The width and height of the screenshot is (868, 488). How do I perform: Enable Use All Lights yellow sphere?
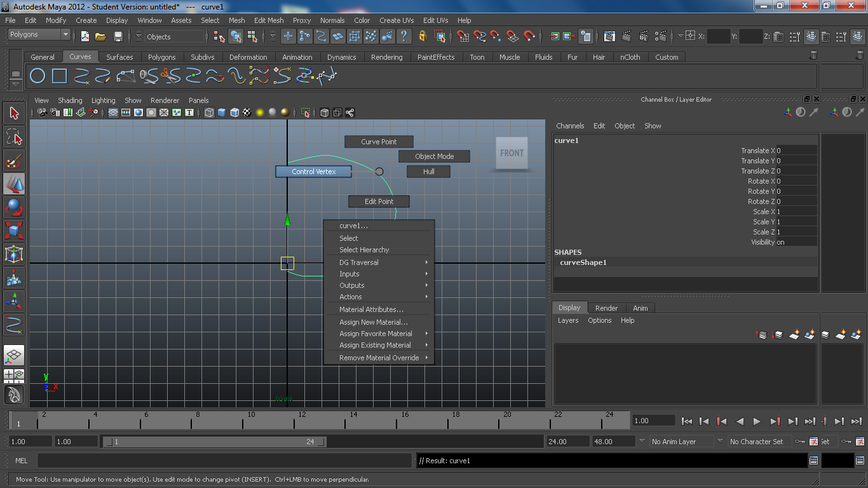pos(260,112)
